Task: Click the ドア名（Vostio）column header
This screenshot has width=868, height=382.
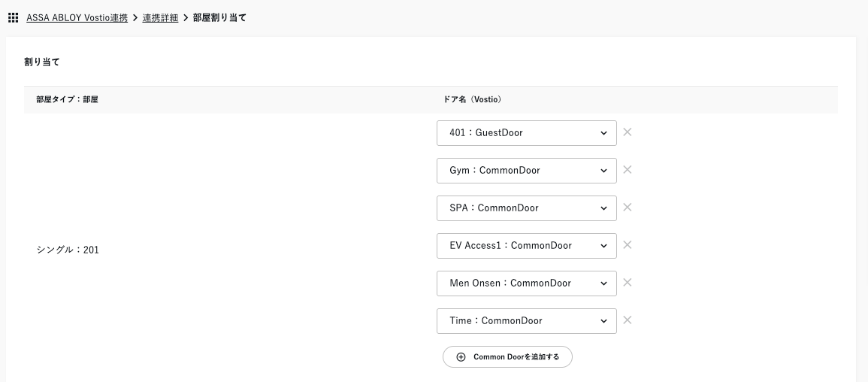Action: coord(471,99)
